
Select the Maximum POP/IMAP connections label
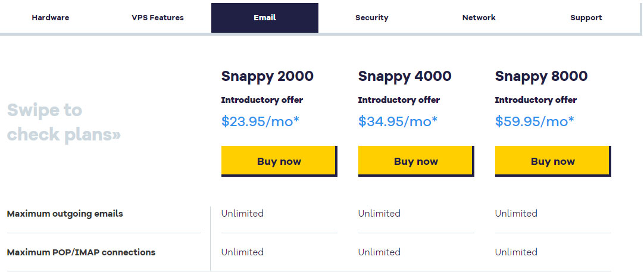point(82,252)
